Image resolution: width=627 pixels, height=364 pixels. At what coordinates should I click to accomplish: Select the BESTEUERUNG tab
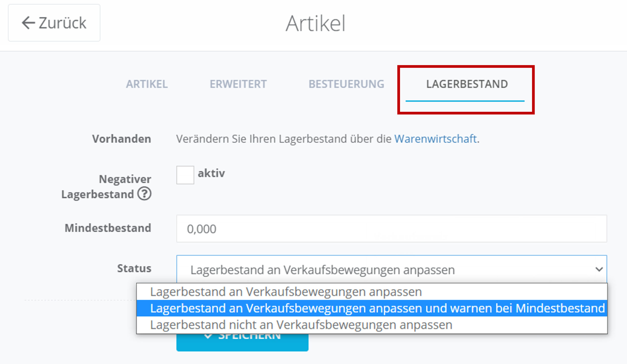pyautogui.click(x=346, y=84)
